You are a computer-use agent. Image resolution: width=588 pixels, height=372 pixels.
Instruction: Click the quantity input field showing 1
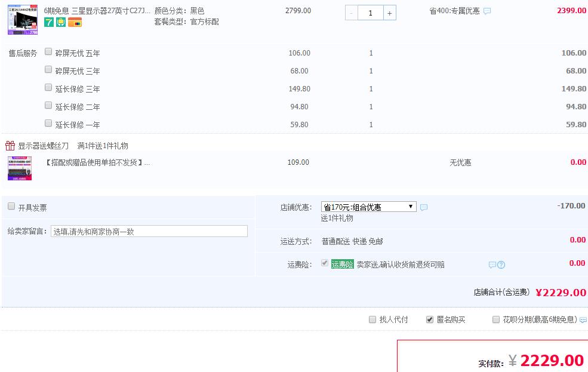pyautogui.click(x=371, y=13)
